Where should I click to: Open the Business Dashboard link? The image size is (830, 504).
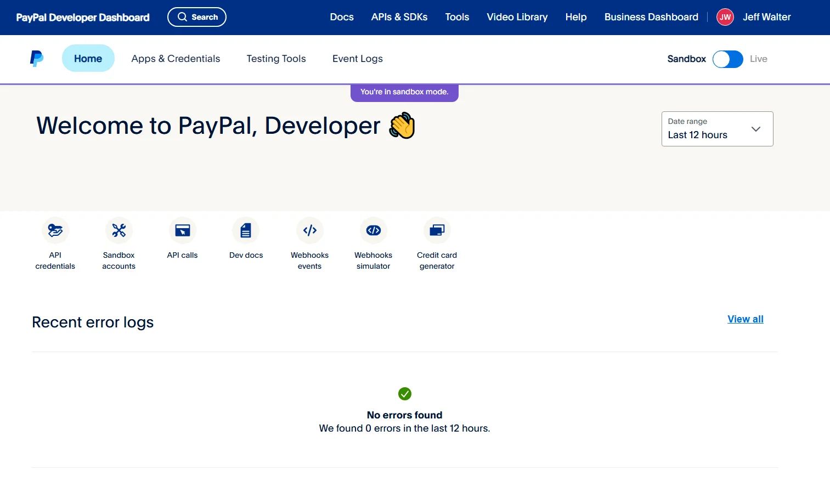[651, 17]
